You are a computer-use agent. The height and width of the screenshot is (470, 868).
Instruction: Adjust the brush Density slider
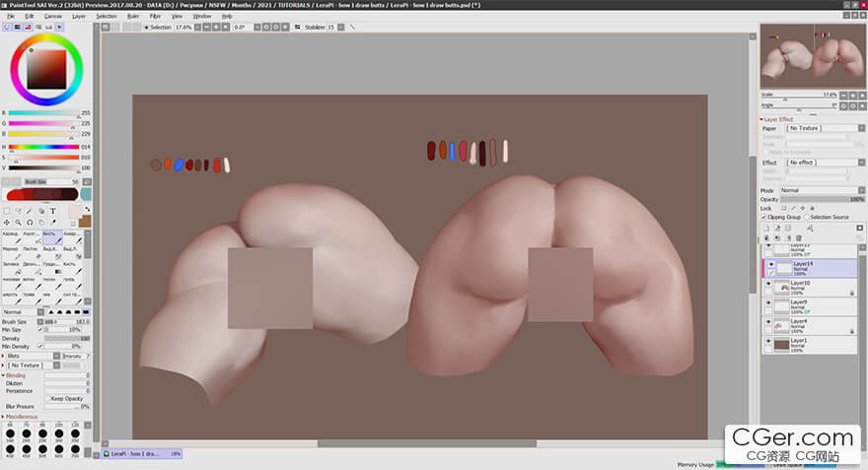pos(67,338)
